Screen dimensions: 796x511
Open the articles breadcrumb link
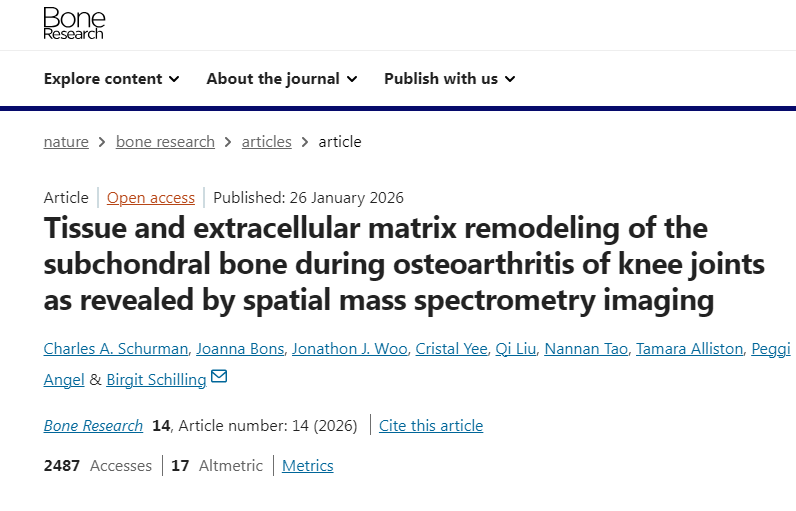pos(266,142)
